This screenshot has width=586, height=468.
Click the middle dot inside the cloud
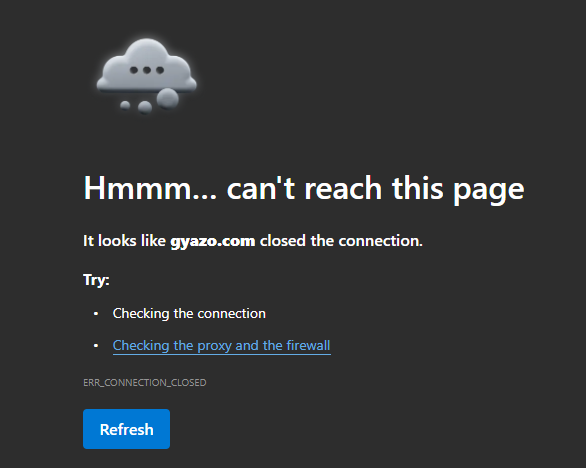point(147,70)
